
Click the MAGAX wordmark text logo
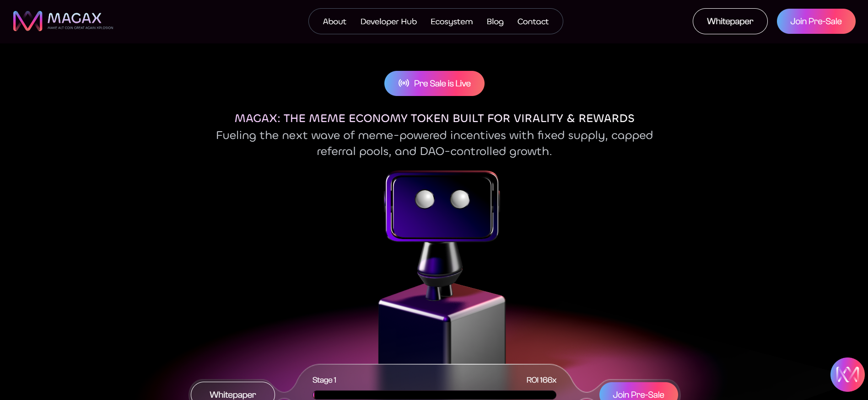[75, 18]
